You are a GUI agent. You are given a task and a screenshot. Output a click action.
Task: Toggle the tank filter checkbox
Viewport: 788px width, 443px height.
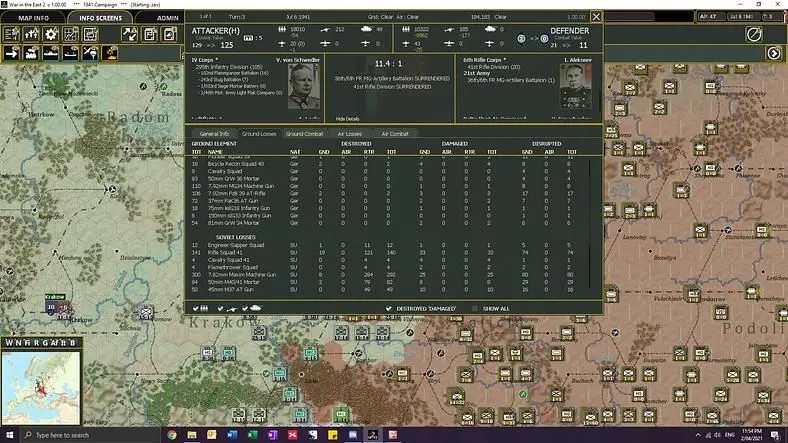coord(245,308)
